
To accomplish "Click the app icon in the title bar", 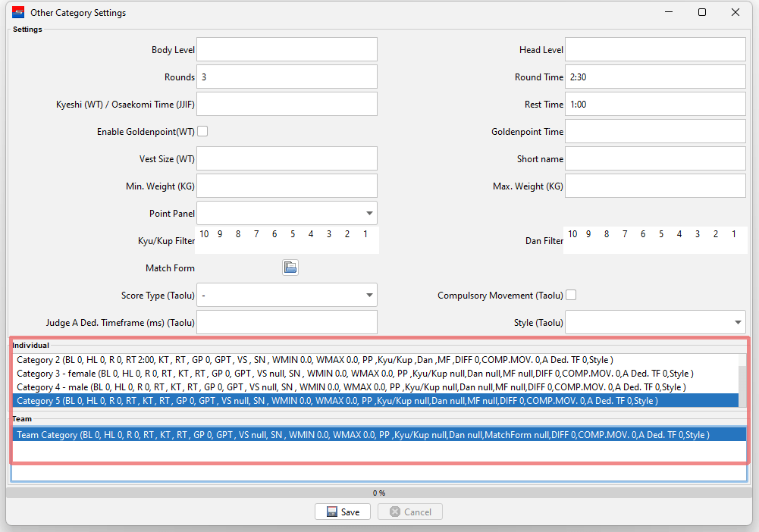I will [18, 12].
